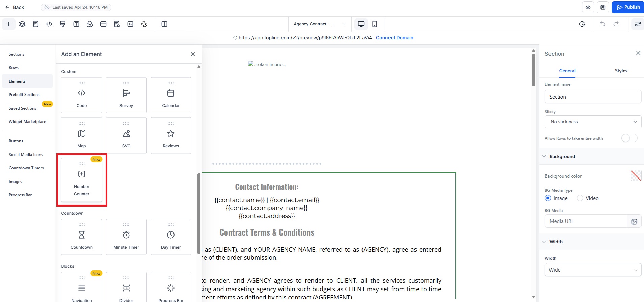
Task: Jump to Social Media Icons category
Action: (x=26, y=155)
